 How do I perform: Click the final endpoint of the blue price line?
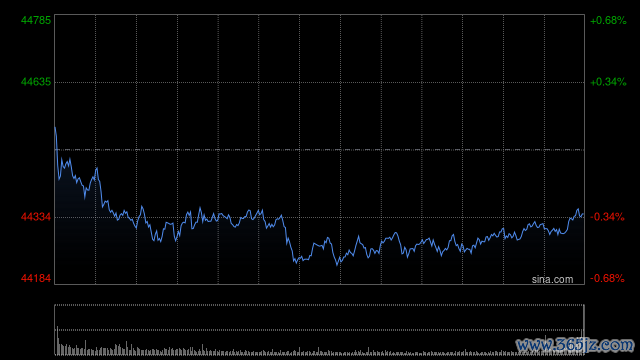583,214
